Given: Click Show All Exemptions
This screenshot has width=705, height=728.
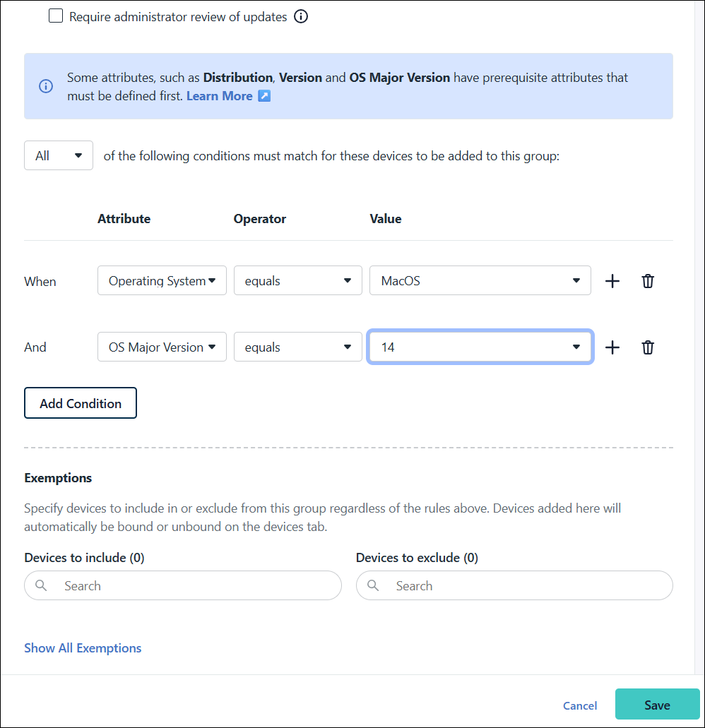Looking at the screenshot, I should [x=83, y=648].
